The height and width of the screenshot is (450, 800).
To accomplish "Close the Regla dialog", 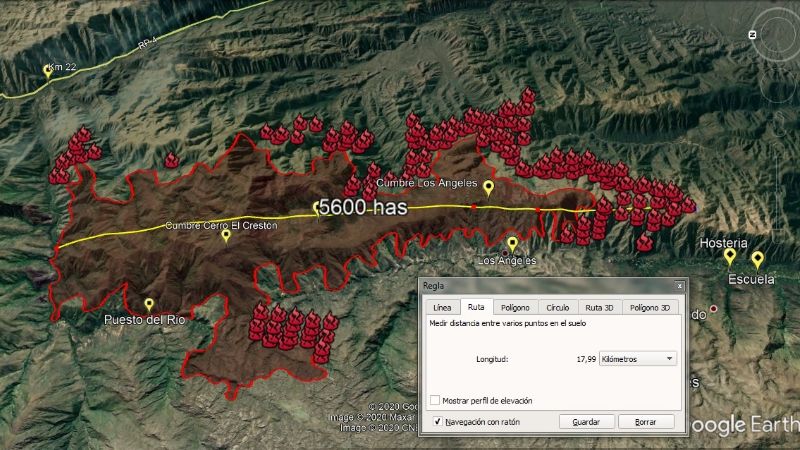I will pos(680,285).
